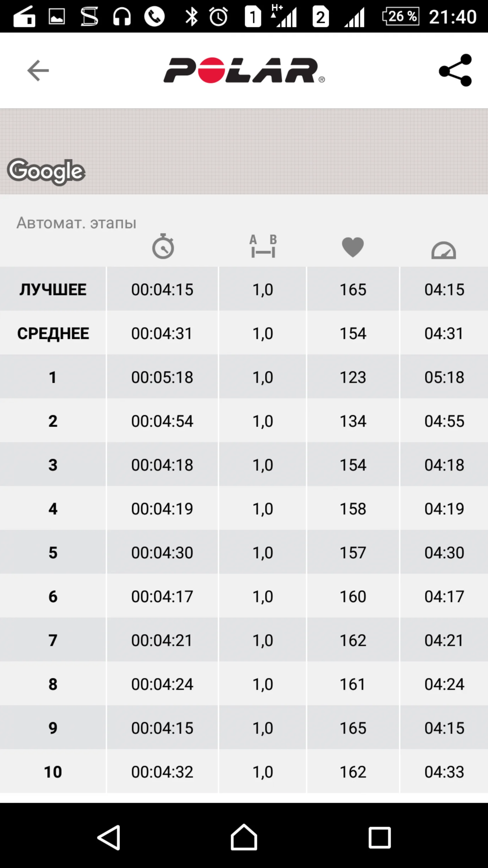Viewport: 488px width, 868px height.
Task: Tap the alarm clock status icon
Action: [x=218, y=16]
